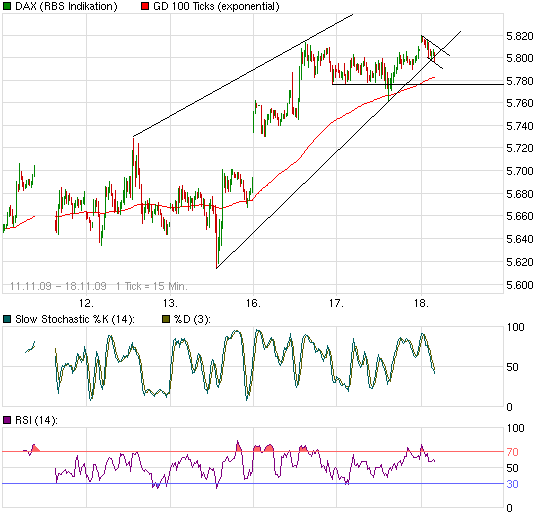Viewport: 545px width, 516px height.
Task: Click the Stochastic panel 0 axis label
Action: [509, 407]
